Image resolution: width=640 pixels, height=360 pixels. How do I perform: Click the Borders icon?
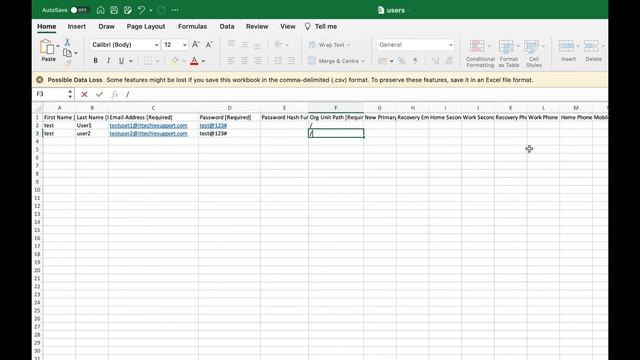coord(148,60)
